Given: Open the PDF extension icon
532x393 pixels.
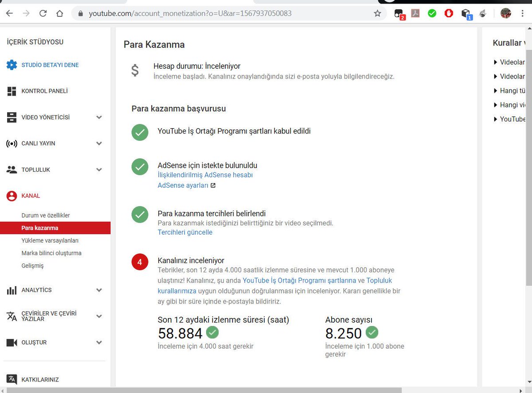Looking at the screenshot, I should click(415, 13).
